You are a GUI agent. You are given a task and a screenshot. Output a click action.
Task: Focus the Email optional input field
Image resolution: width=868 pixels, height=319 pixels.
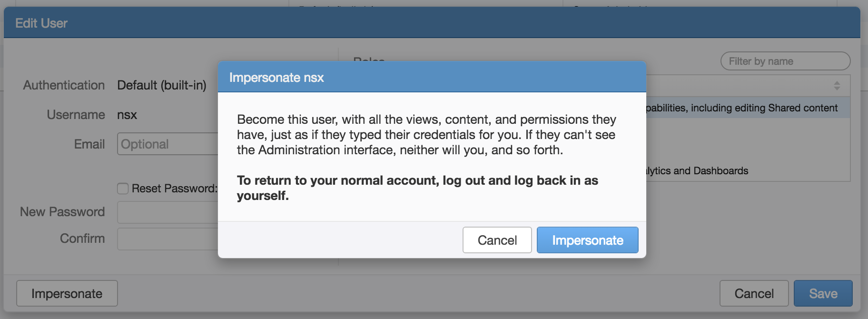[168, 144]
